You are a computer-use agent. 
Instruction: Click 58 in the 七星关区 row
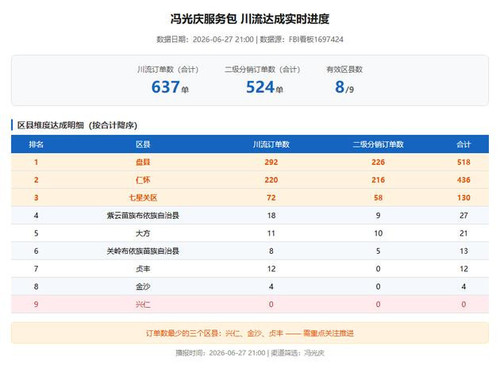(378, 198)
